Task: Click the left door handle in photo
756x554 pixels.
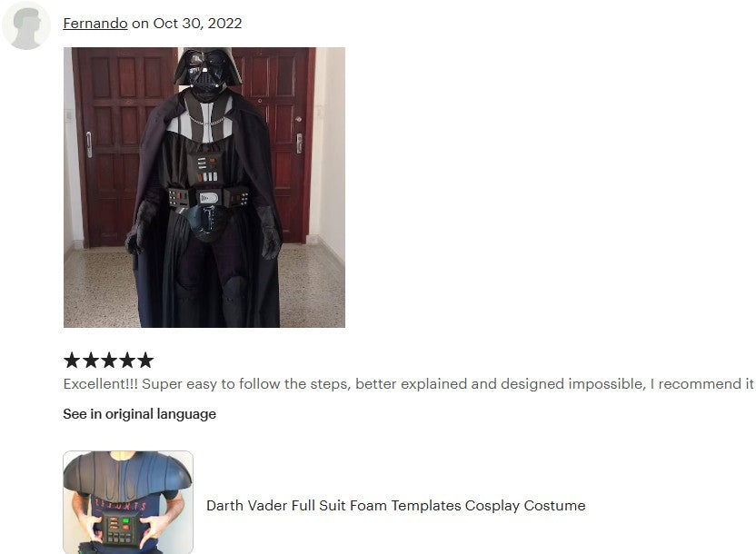Action: [89, 144]
